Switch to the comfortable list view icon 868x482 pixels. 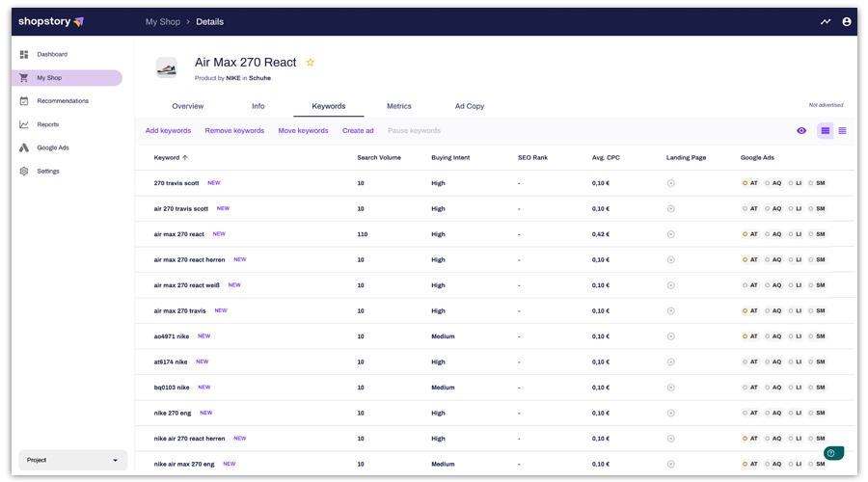(x=825, y=130)
